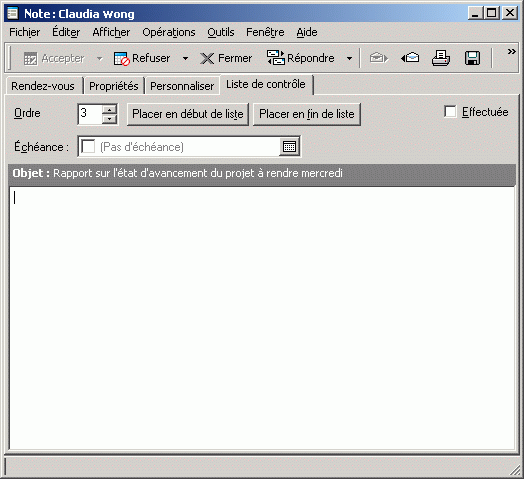Viewport: 524px width, 479px height.
Task: Minimize the Note window
Action: 475,13
